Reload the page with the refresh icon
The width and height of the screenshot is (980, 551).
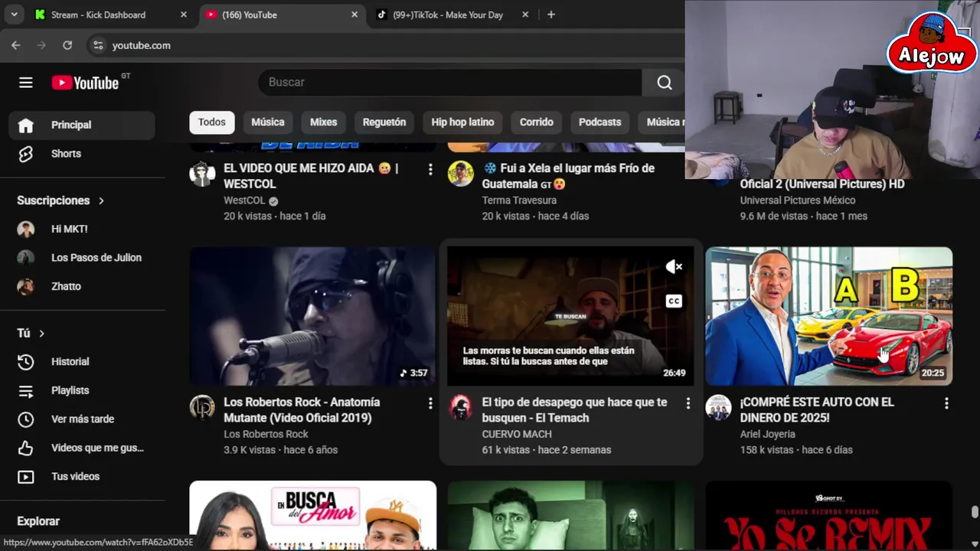click(67, 45)
